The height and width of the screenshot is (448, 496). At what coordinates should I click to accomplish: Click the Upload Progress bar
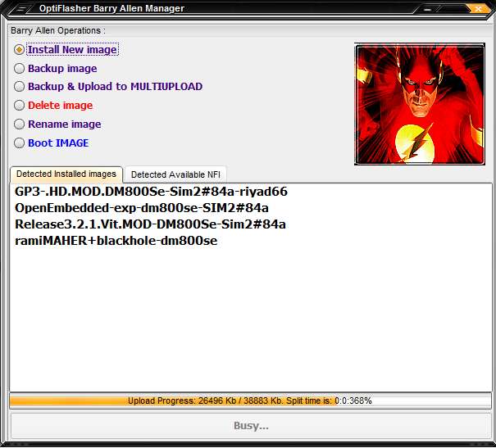251,401
